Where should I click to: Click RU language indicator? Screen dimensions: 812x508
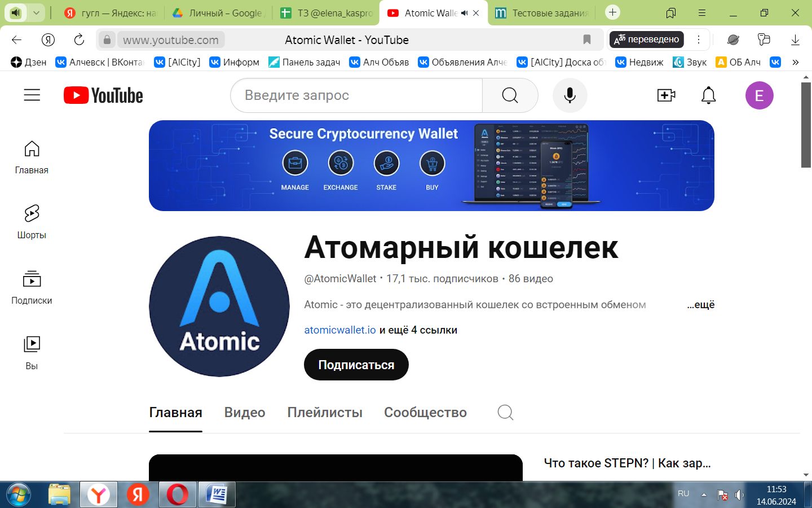pyautogui.click(x=683, y=494)
